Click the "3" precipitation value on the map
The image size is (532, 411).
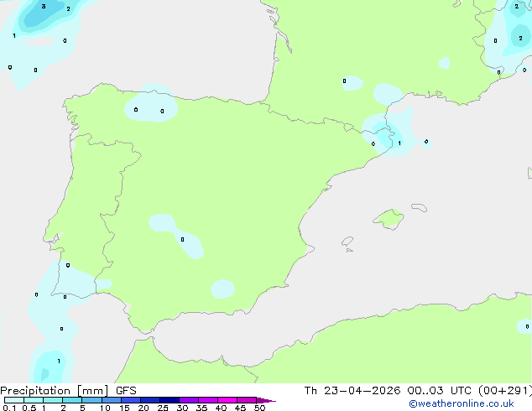point(44,6)
